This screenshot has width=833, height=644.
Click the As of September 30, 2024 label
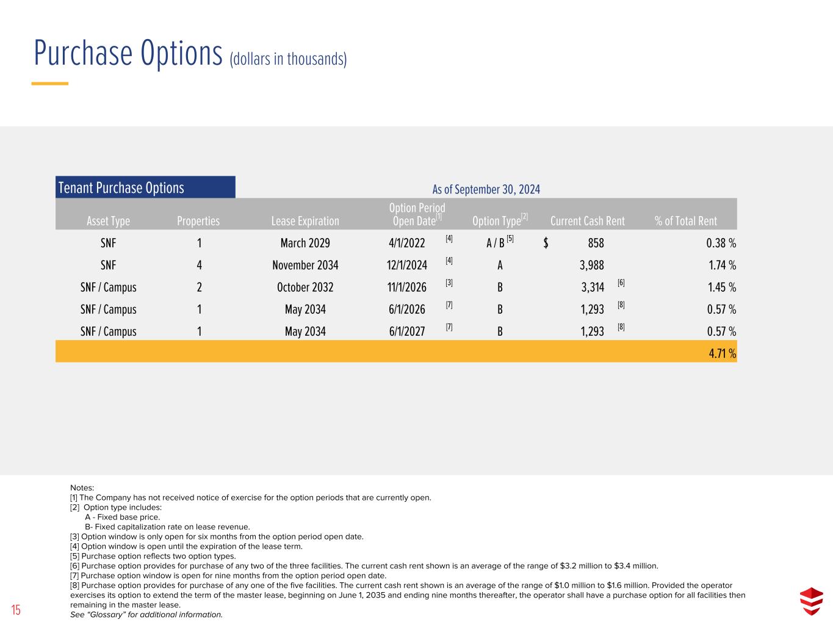[486, 189]
